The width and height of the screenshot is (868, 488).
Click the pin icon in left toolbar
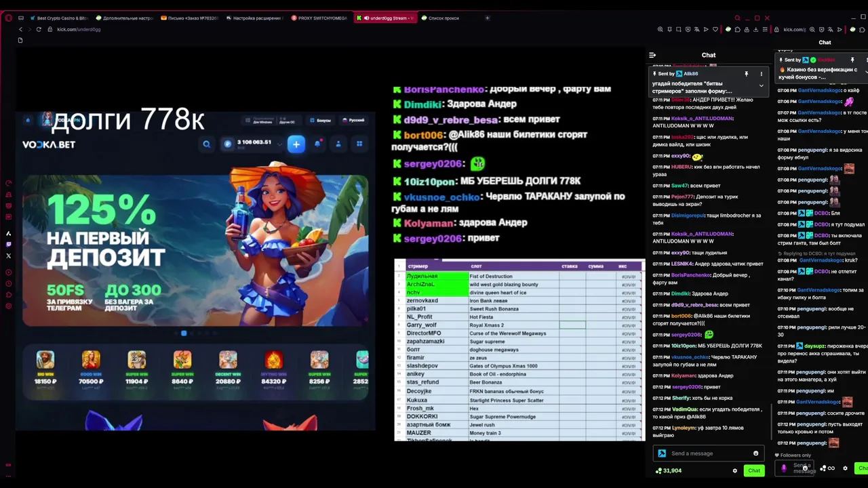tap(669, 29)
